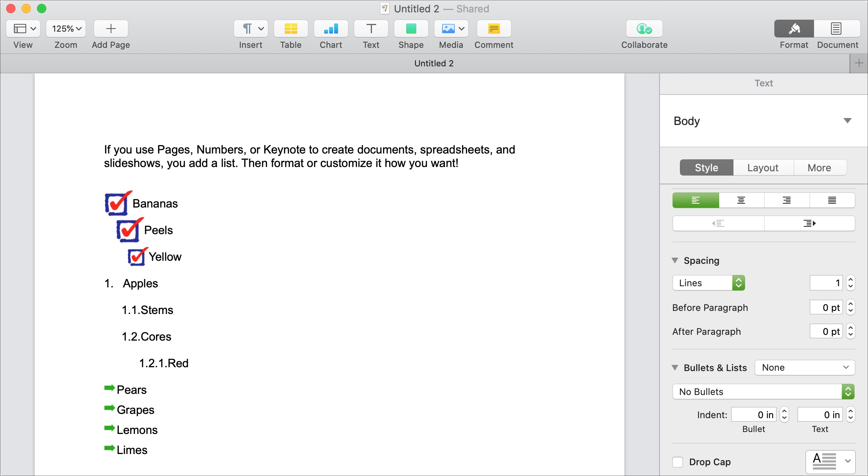Increase the paragraph indent level
This screenshot has width=868, height=476.
click(809, 223)
